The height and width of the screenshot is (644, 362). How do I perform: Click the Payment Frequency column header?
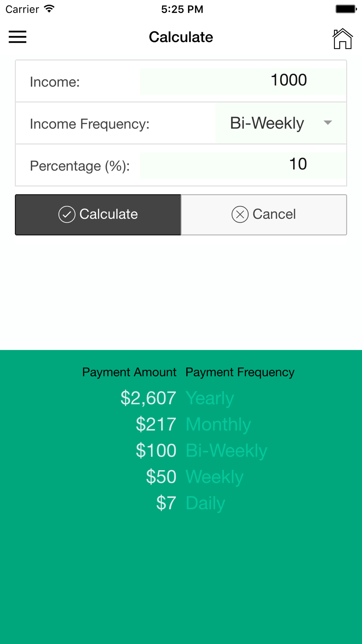pos(240,372)
